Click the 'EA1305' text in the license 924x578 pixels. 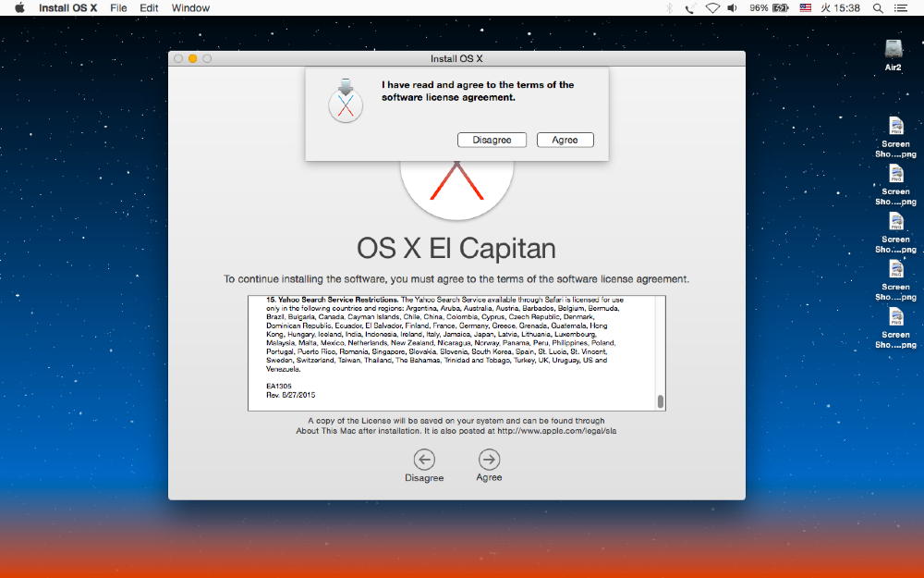pyautogui.click(x=279, y=387)
